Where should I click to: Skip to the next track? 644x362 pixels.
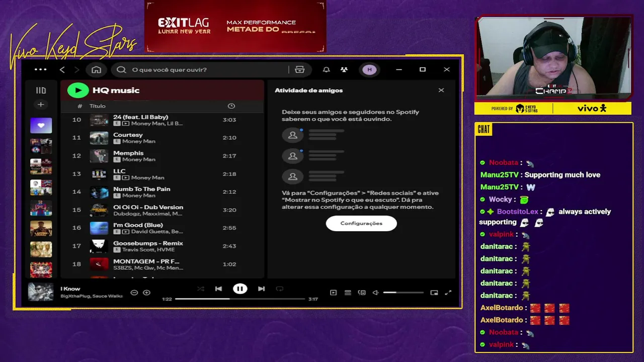[x=261, y=289]
